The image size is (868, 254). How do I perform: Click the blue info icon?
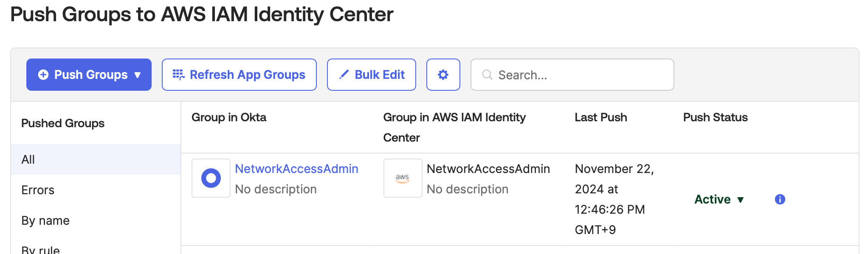click(780, 199)
